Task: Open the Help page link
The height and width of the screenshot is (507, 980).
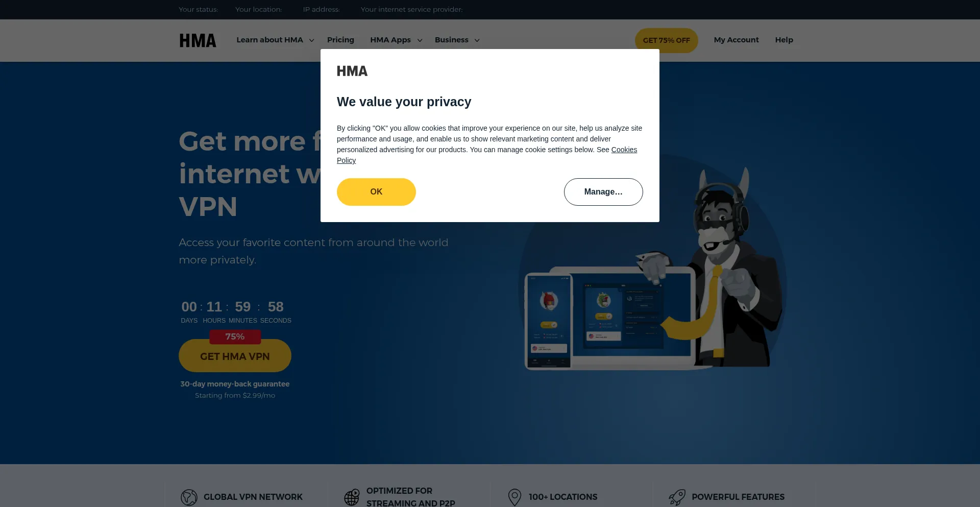Action: point(784,40)
